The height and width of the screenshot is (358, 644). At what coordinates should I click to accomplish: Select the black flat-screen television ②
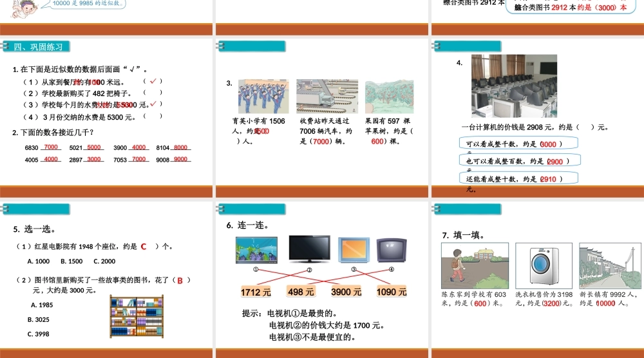309,249
